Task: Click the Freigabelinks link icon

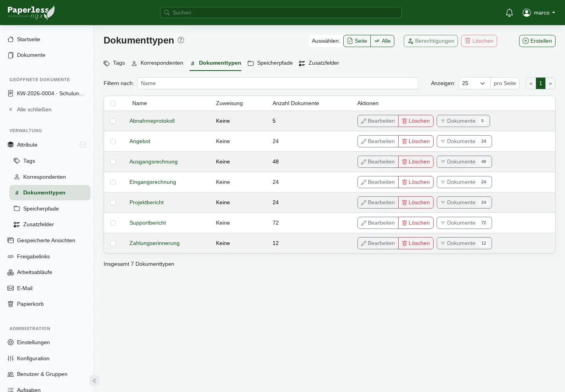Action: click(x=11, y=257)
